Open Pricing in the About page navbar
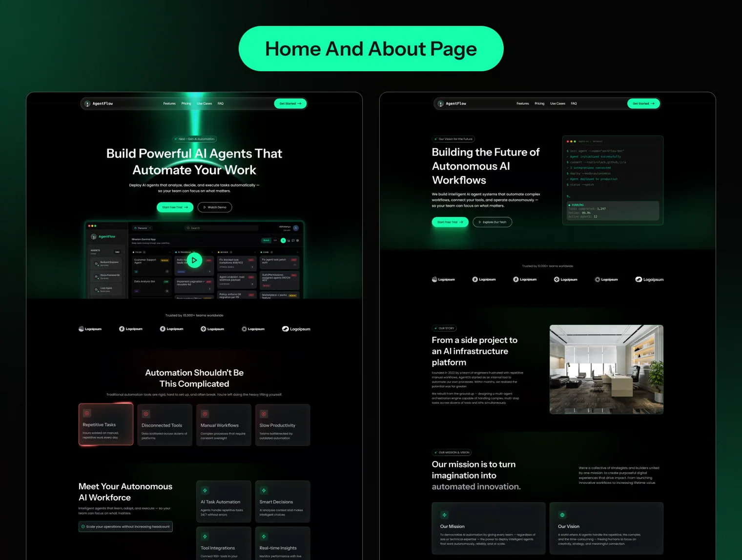Image resolution: width=742 pixels, height=560 pixels. tap(539, 103)
